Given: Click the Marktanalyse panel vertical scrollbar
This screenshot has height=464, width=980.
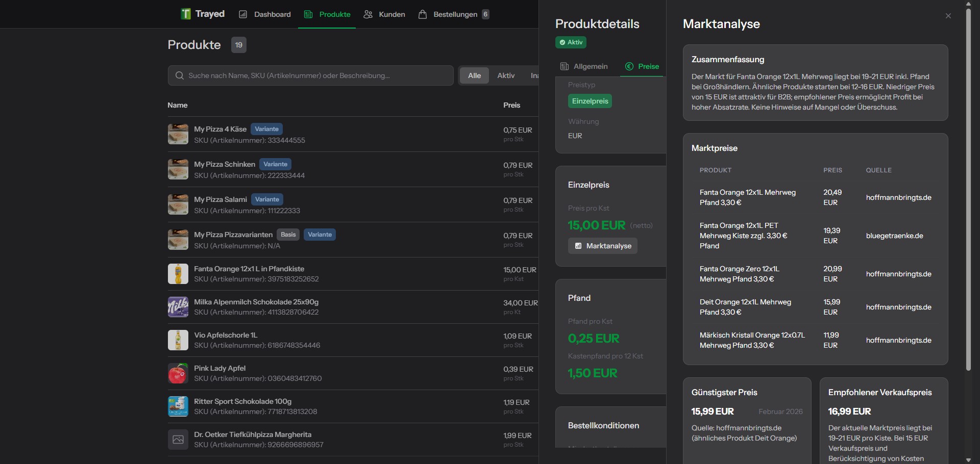Looking at the screenshot, I should click(x=968, y=189).
